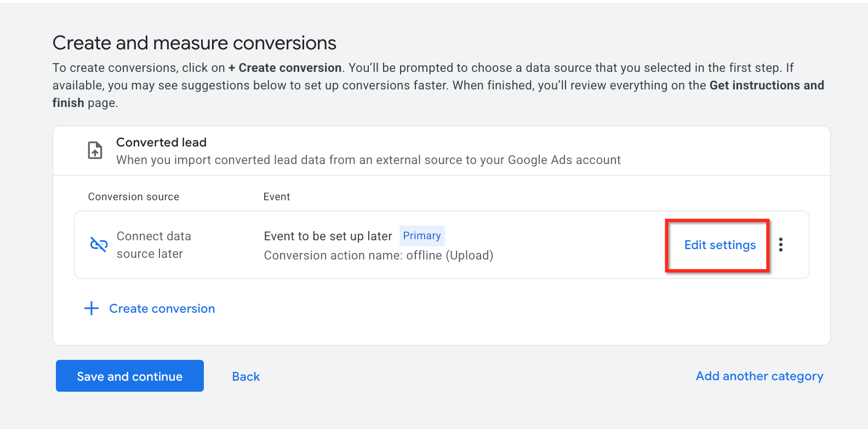This screenshot has width=868, height=429.
Task: Click the Create and measure conversions title
Action: (195, 43)
